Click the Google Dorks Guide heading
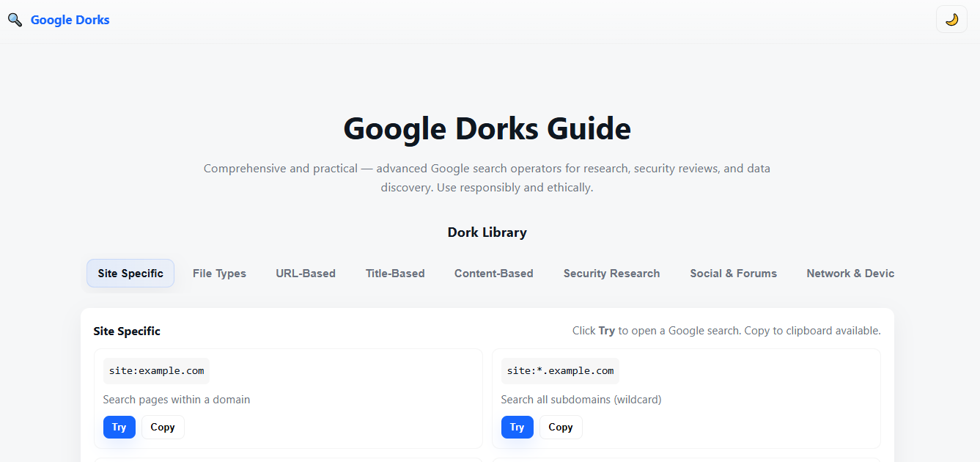The width and height of the screenshot is (980, 462). (x=487, y=128)
